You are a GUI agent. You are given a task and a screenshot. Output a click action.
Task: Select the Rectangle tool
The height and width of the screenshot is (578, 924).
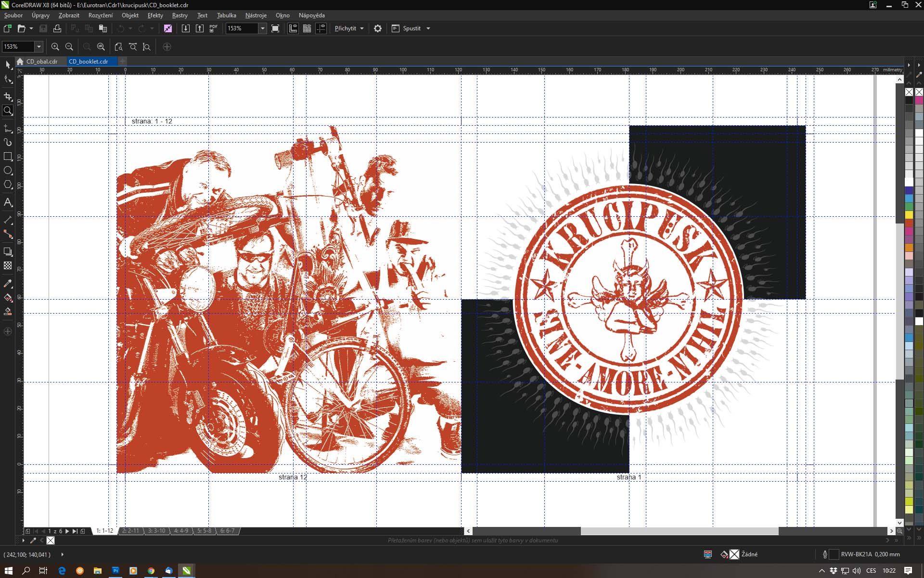(x=8, y=157)
